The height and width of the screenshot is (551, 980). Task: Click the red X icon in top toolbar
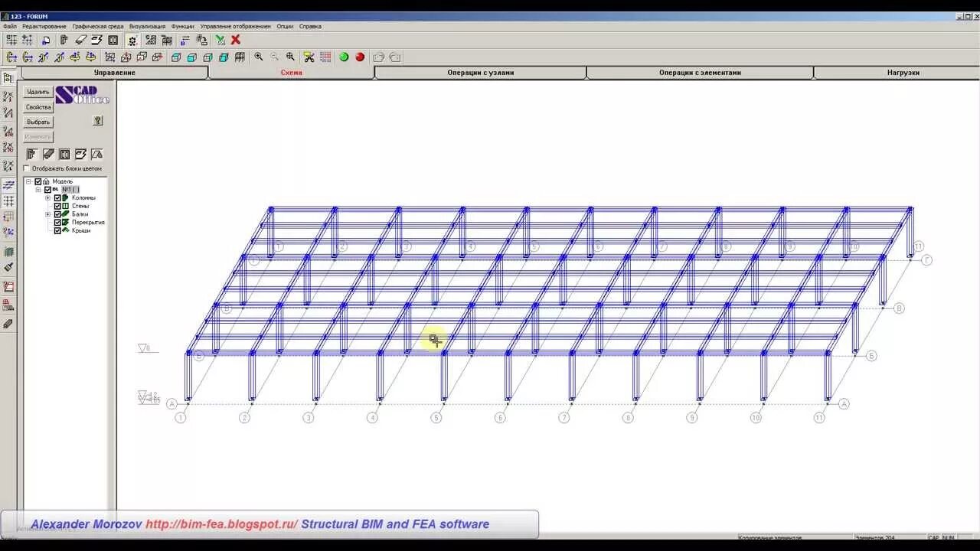235,40
